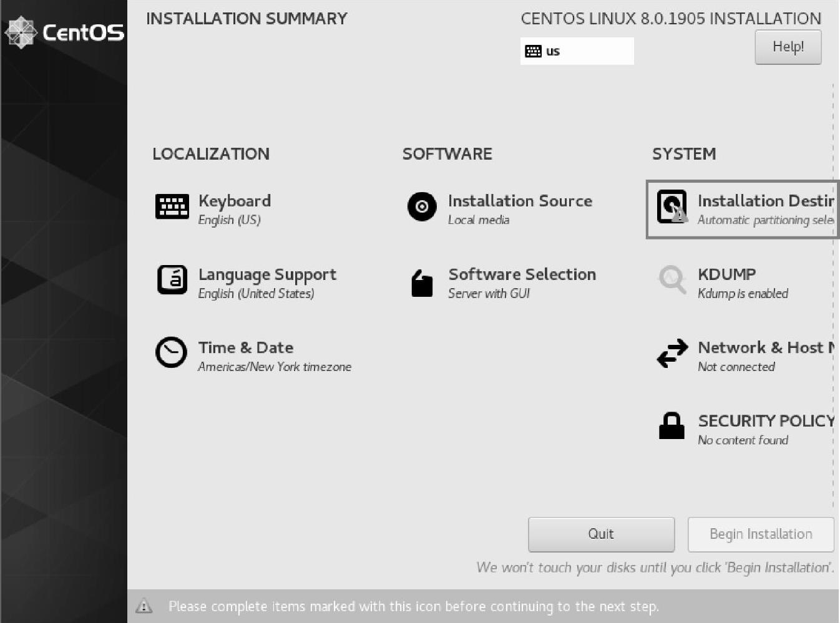Click the 'We won't touch your disks' note

[655, 567]
